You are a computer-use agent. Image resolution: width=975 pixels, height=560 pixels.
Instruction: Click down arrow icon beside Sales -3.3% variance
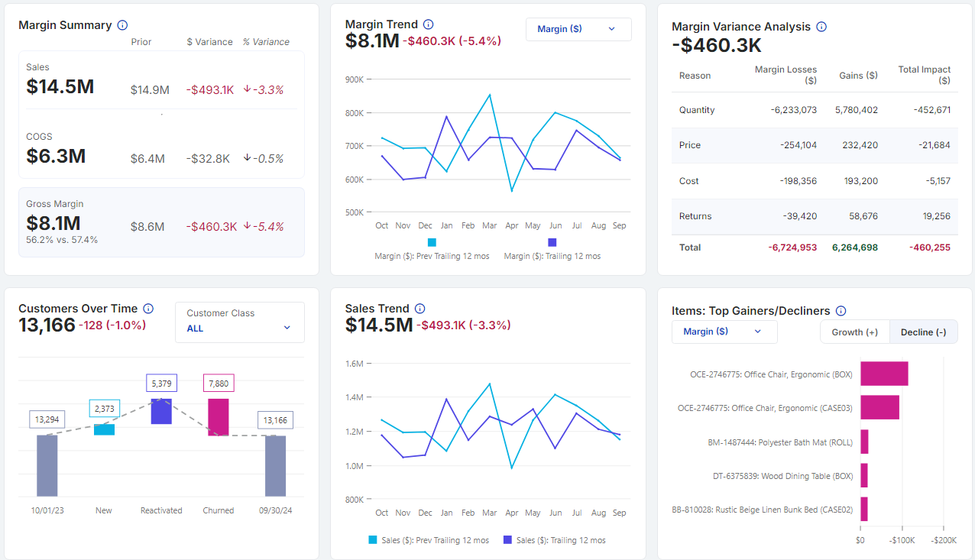(247, 89)
